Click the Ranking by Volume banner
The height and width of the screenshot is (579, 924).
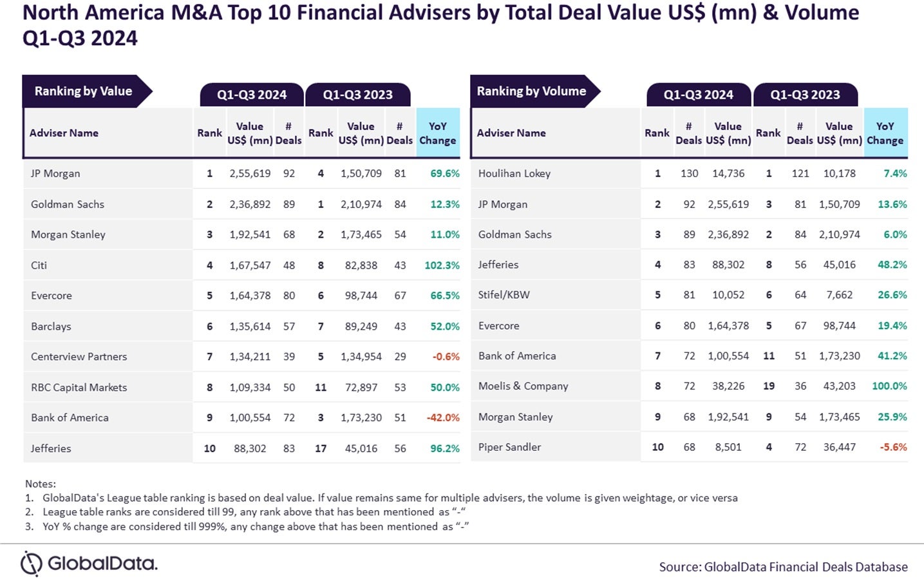531,91
